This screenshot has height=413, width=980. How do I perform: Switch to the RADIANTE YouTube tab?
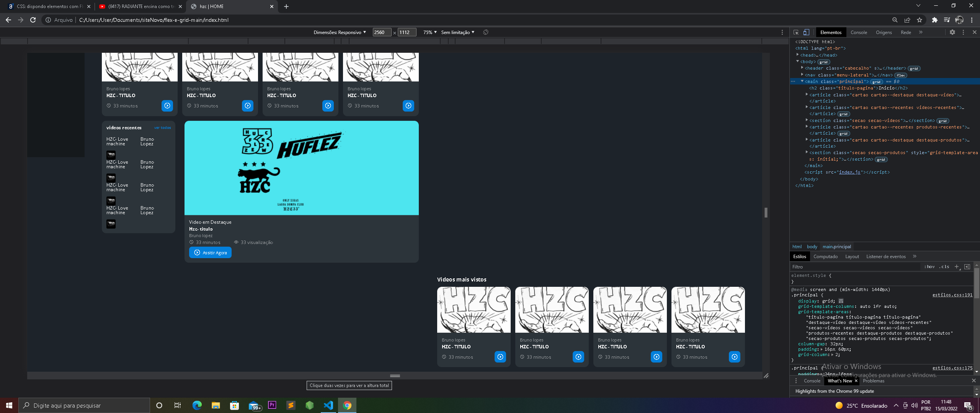[140, 6]
